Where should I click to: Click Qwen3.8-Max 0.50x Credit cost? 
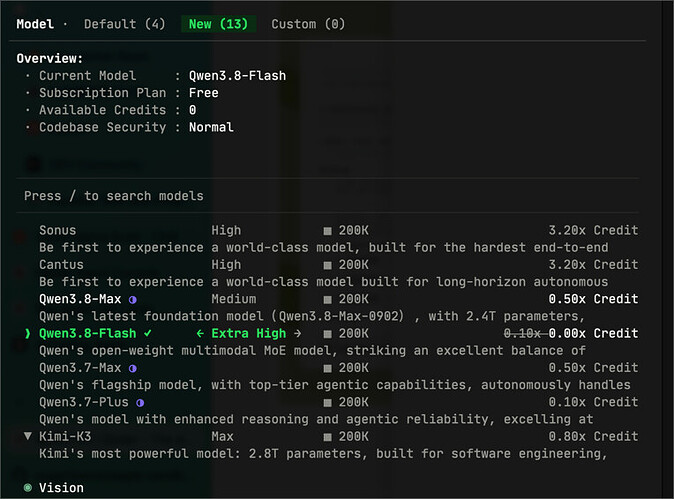pyautogui.click(x=593, y=299)
